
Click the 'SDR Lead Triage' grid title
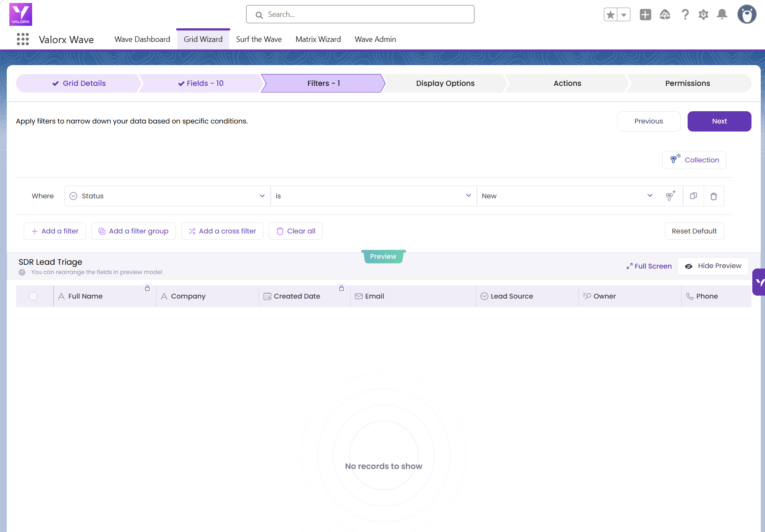pyautogui.click(x=50, y=262)
